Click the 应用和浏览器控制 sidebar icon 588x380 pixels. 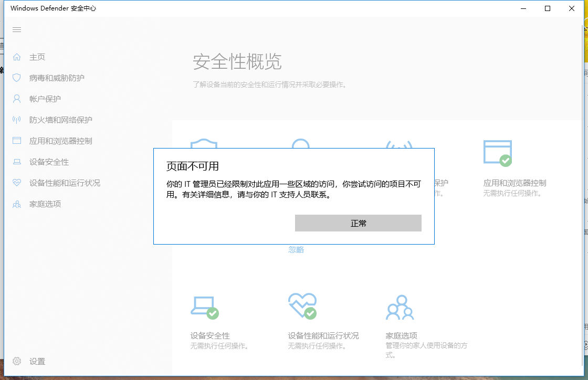click(16, 141)
